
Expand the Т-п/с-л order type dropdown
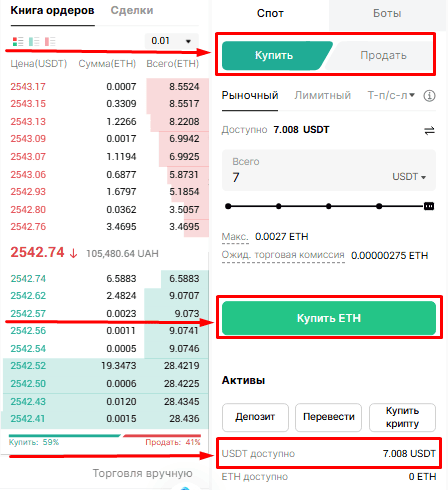click(391, 95)
